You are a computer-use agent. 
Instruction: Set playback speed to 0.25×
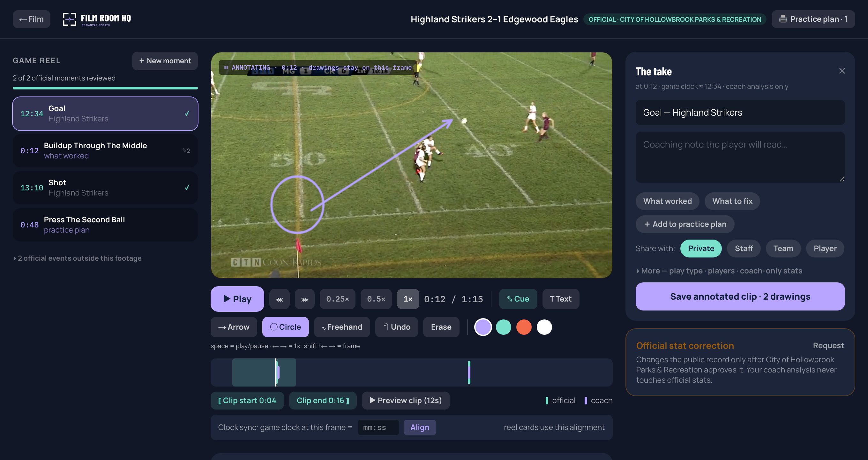click(337, 299)
